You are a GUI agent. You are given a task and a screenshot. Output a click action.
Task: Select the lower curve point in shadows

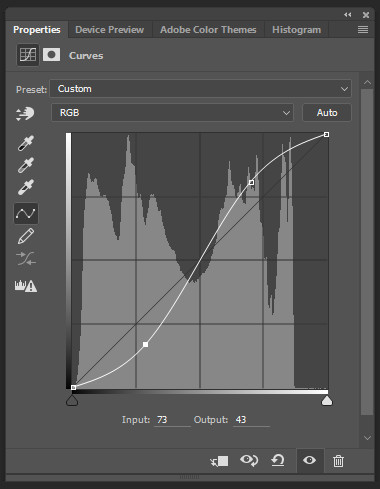click(146, 344)
